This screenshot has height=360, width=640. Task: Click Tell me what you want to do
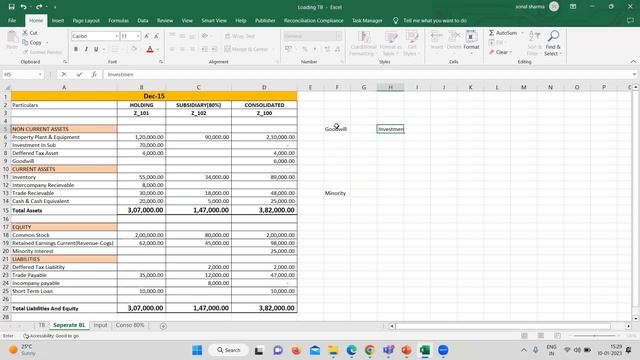(x=435, y=20)
